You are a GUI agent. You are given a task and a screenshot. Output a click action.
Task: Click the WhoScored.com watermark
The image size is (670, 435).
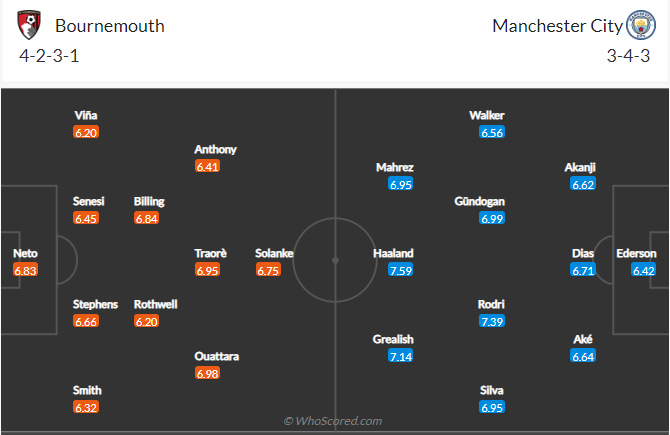[333, 422]
